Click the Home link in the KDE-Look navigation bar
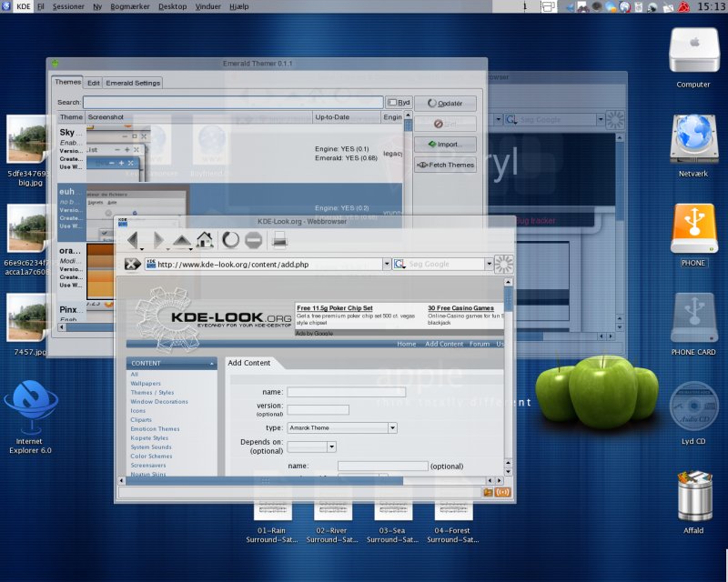Screen dimensions: 728x582 click(406, 344)
